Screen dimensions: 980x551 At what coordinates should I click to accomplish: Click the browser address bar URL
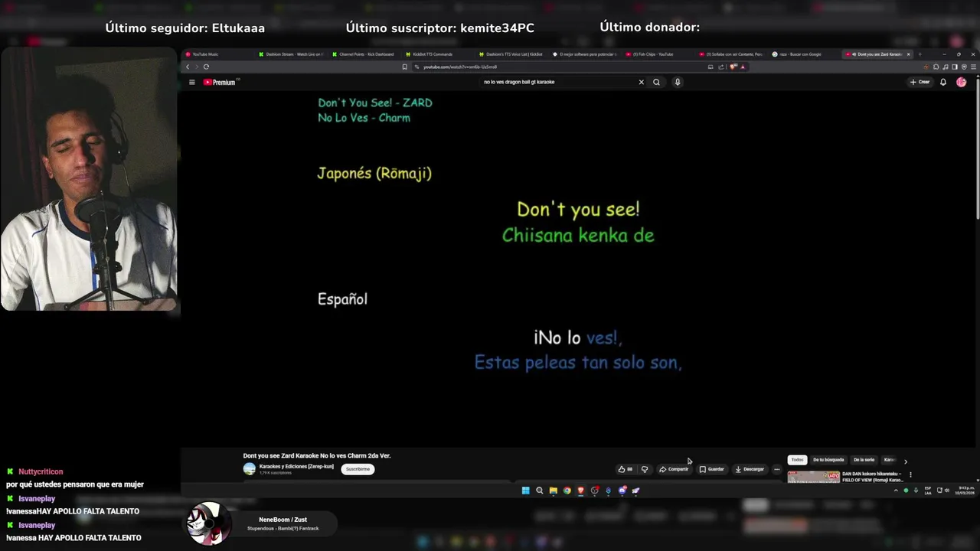pyautogui.click(x=460, y=67)
